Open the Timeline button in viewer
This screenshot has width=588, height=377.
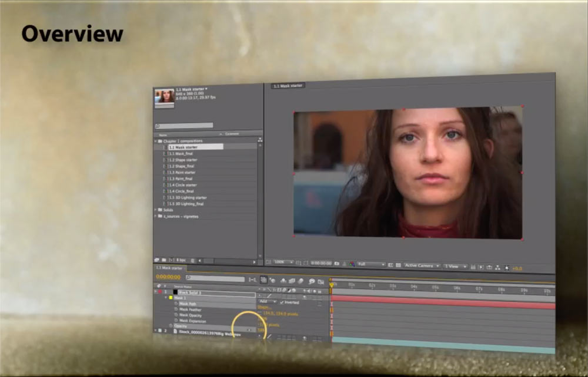point(489,267)
